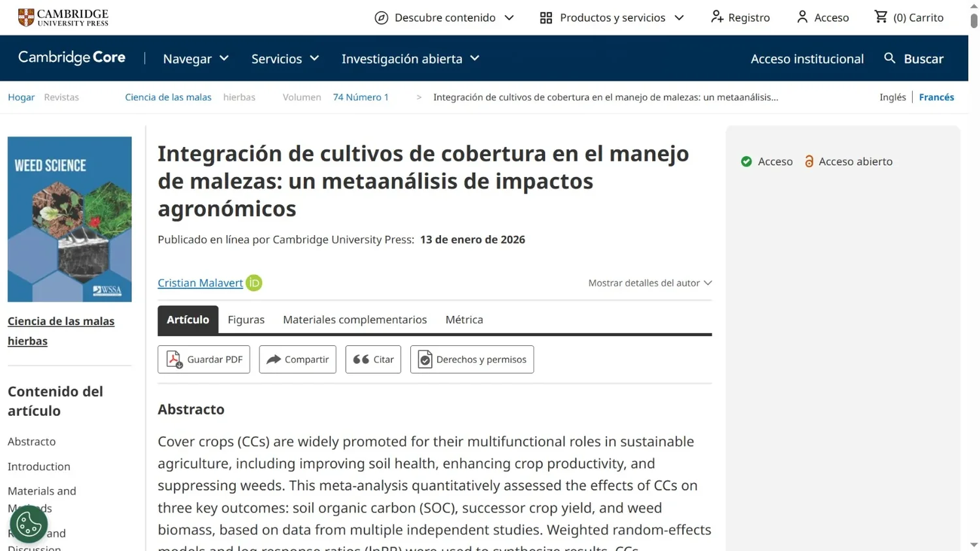
Task: Click the Weed Science cover thumbnail
Action: 70,219
